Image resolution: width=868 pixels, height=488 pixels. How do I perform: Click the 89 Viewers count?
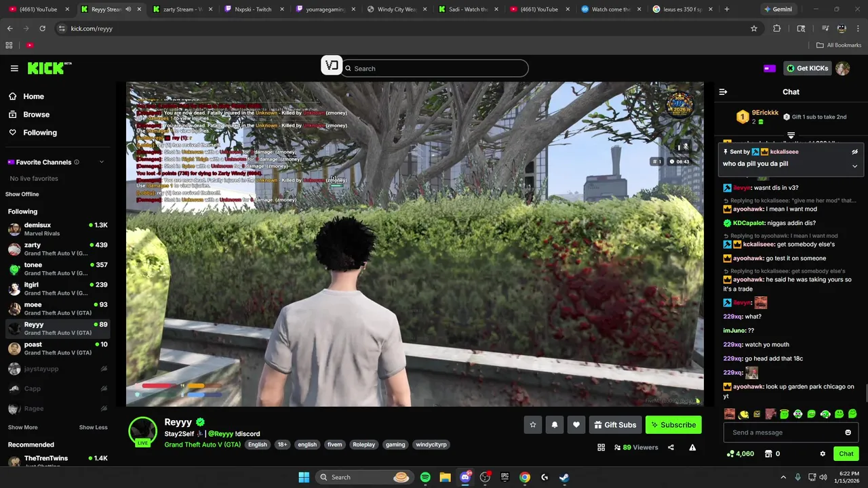tap(636, 447)
